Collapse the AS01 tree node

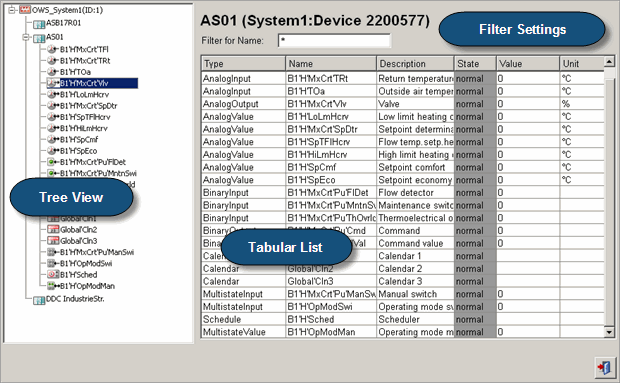pos(26,38)
